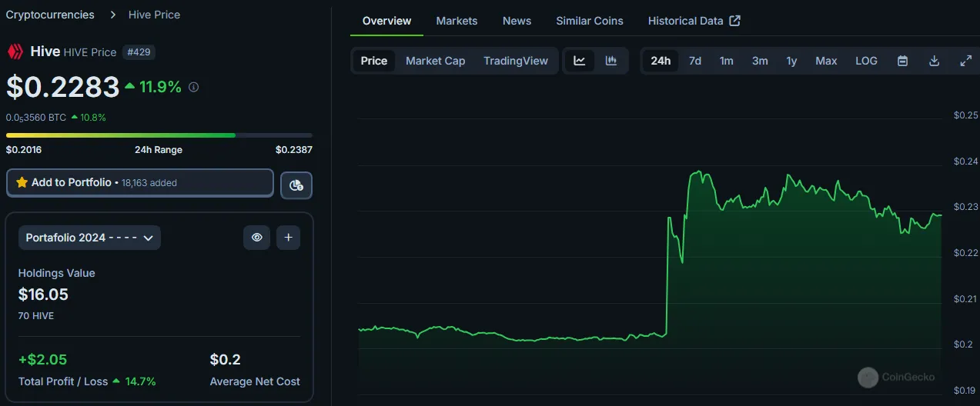
Task: Click the $0.2387 range high value
Action: [x=294, y=150]
